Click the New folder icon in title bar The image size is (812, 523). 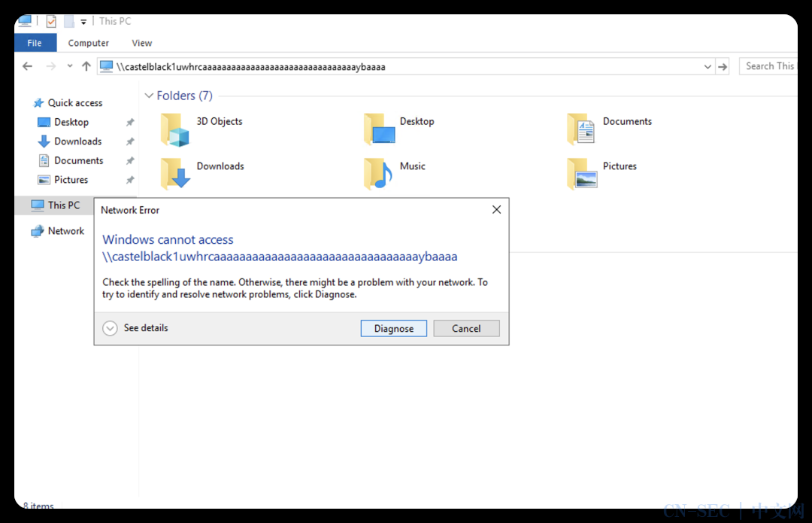coord(69,21)
